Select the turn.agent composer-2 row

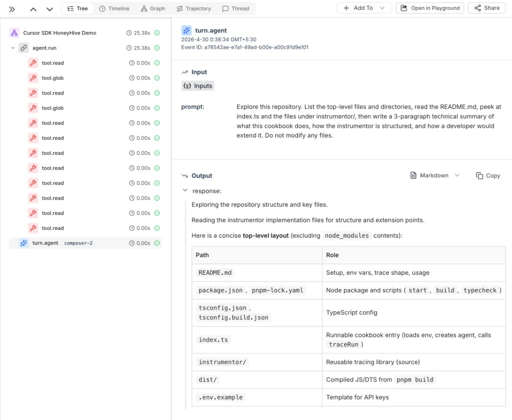click(85, 243)
